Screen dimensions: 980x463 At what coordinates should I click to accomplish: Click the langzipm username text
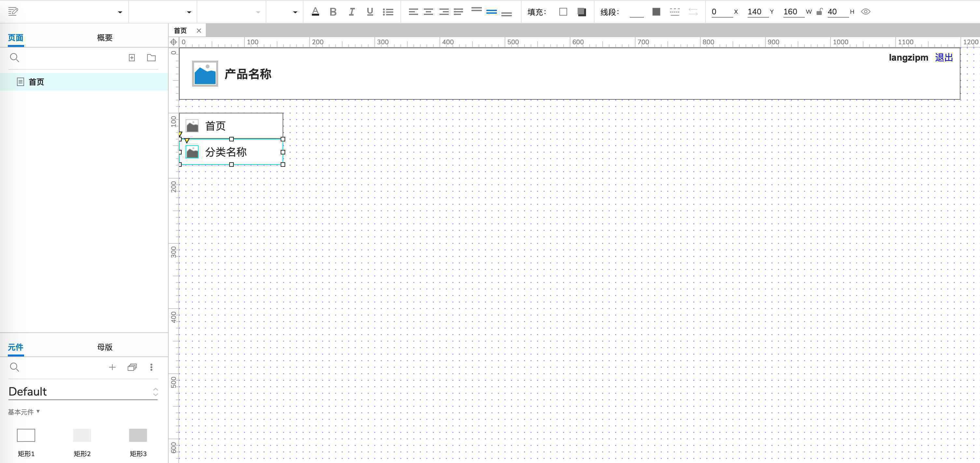(908, 57)
